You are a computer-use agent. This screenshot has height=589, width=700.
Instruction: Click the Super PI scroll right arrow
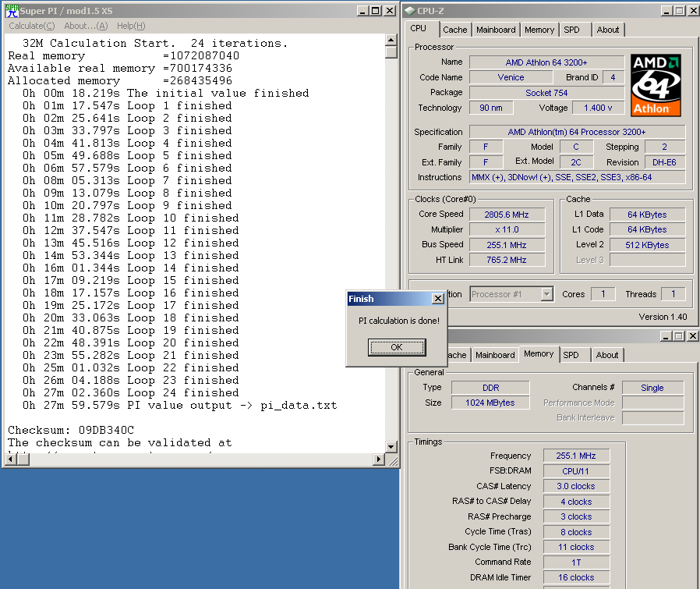(379, 459)
